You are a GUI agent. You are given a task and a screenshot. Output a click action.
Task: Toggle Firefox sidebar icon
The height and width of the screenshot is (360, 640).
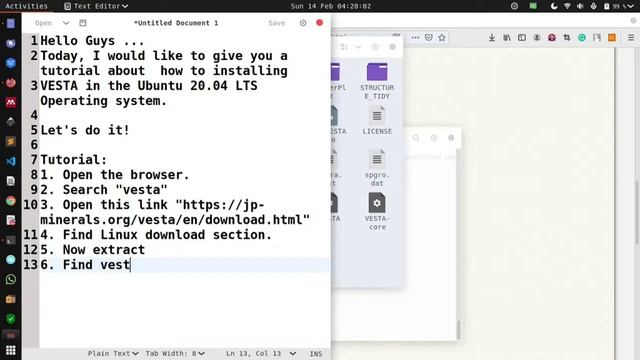click(522, 38)
